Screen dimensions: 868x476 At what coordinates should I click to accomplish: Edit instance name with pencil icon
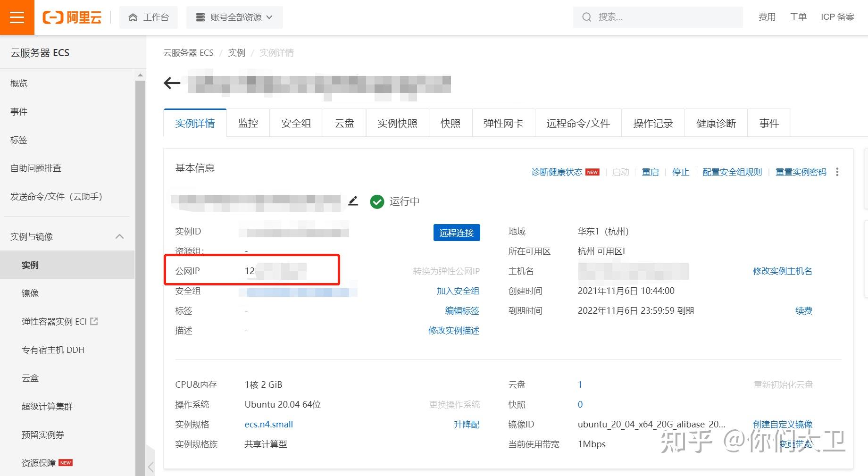pos(353,201)
